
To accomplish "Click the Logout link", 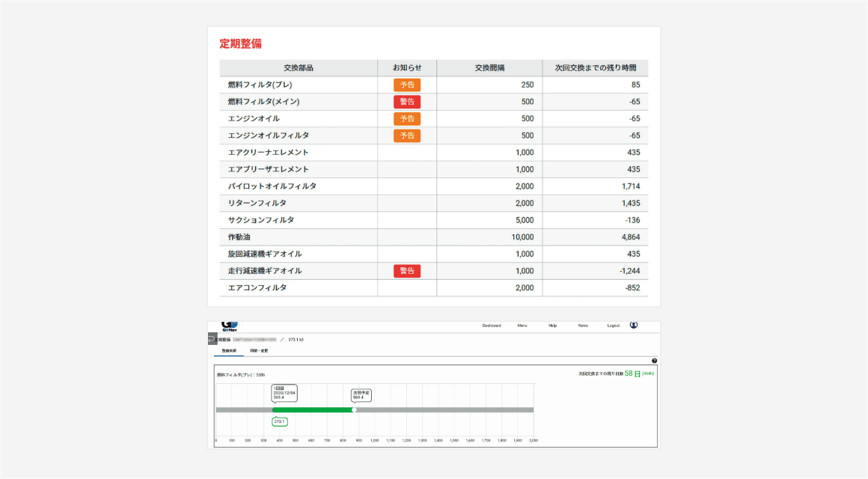I will 614,326.
